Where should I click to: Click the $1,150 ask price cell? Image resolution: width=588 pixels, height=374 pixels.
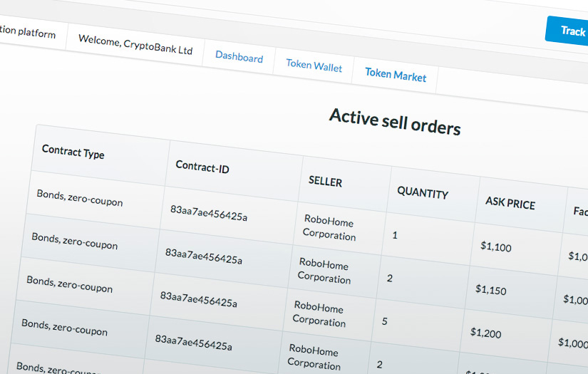click(490, 290)
